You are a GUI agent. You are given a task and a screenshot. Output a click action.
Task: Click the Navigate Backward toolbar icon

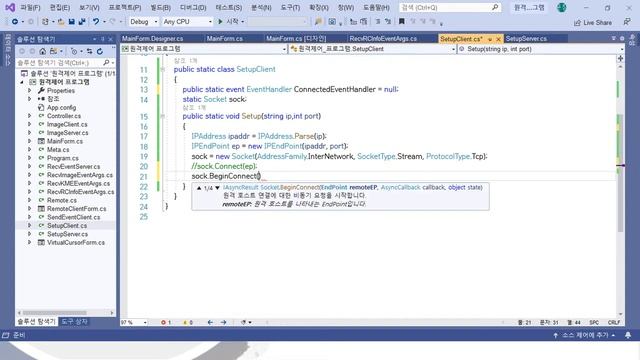tap(15, 22)
